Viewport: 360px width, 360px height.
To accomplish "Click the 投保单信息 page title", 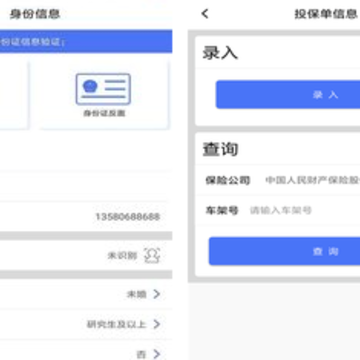I will [326, 14].
